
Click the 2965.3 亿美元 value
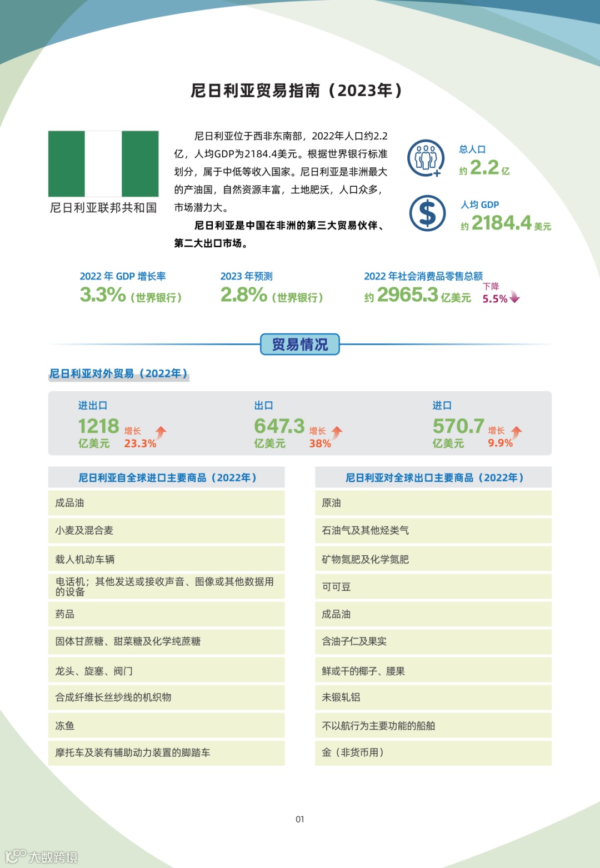[418, 295]
